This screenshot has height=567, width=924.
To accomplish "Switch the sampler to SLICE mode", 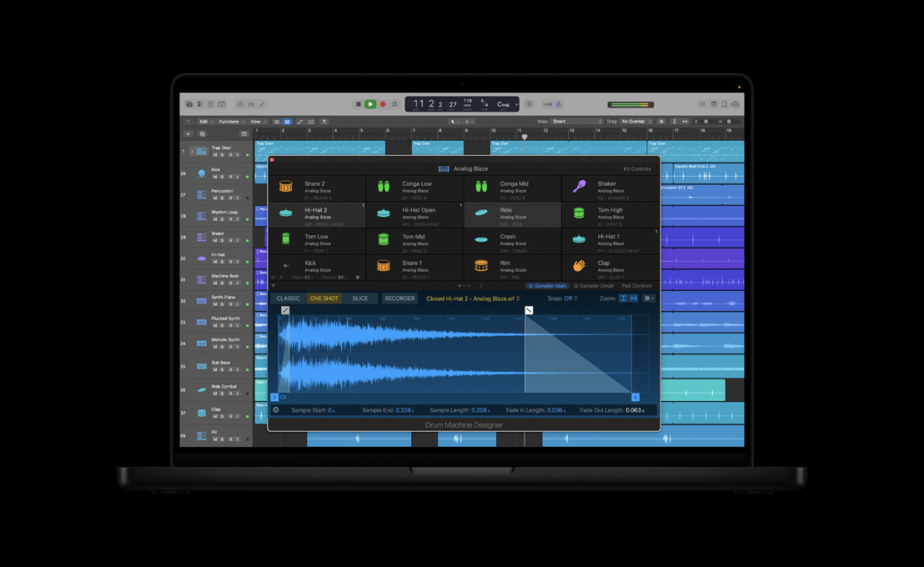I will point(360,298).
